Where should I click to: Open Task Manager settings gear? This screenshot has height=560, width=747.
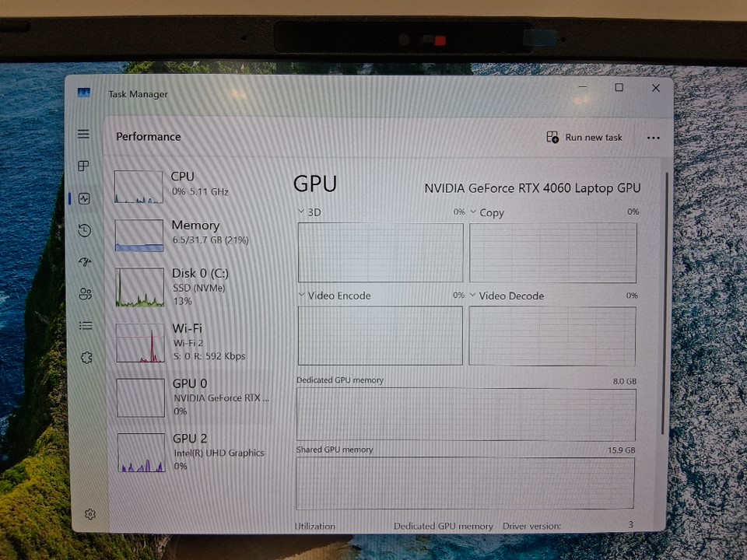(x=90, y=514)
